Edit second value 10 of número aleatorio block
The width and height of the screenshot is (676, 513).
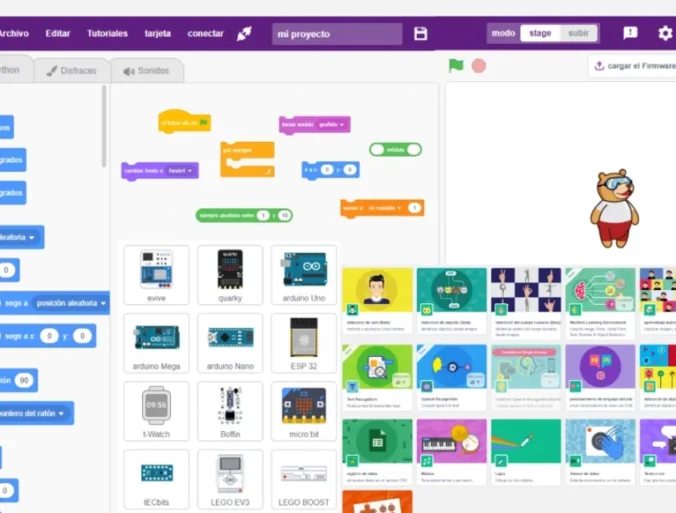click(285, 215)
